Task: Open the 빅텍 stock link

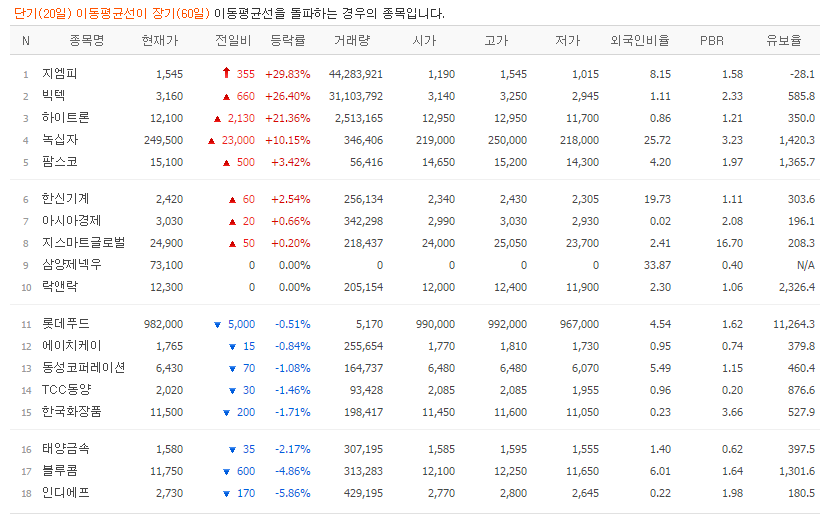Action: tap(54, 96)
